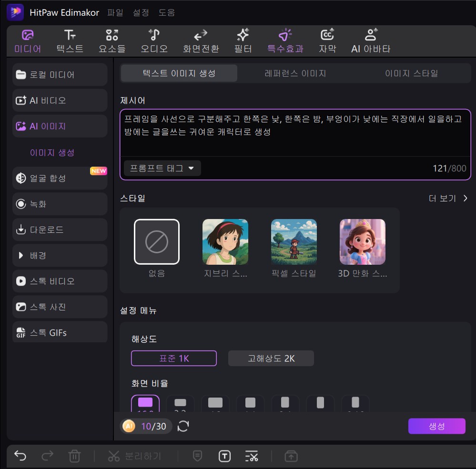This screenshot has width=476, height=469.
Task: Click the refresh icon beside the AI credits
Action: [183, 426]
